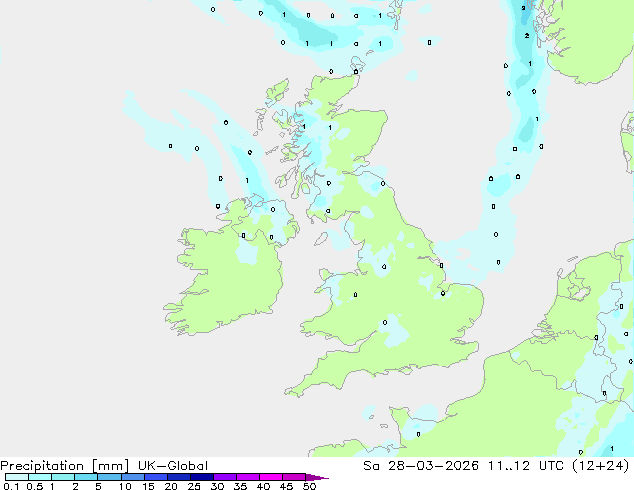The image size is (634, 490).
Task: Choose the 20–25 mm dark blue swatch
Action: [x=178, y=477]
